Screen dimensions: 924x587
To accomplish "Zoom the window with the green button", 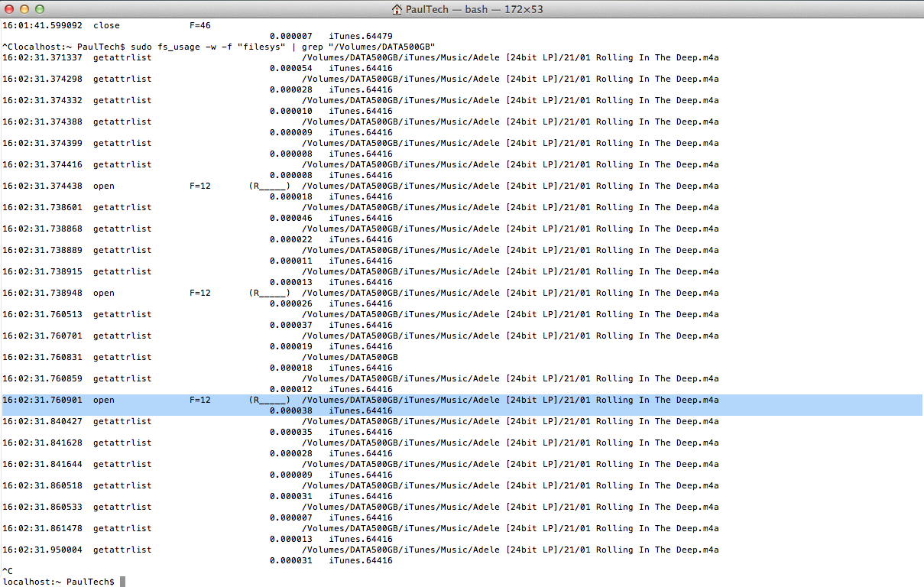I will [x=39, y=9].
